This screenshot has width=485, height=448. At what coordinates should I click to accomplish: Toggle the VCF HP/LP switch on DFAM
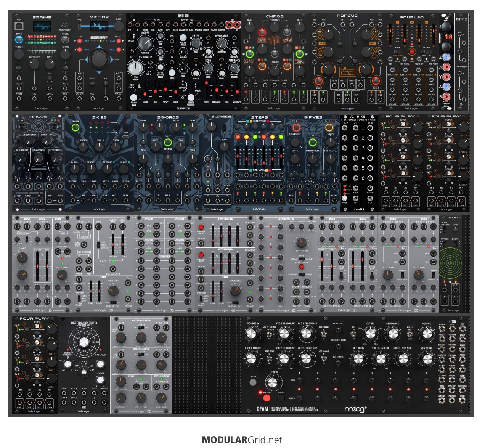353,334
